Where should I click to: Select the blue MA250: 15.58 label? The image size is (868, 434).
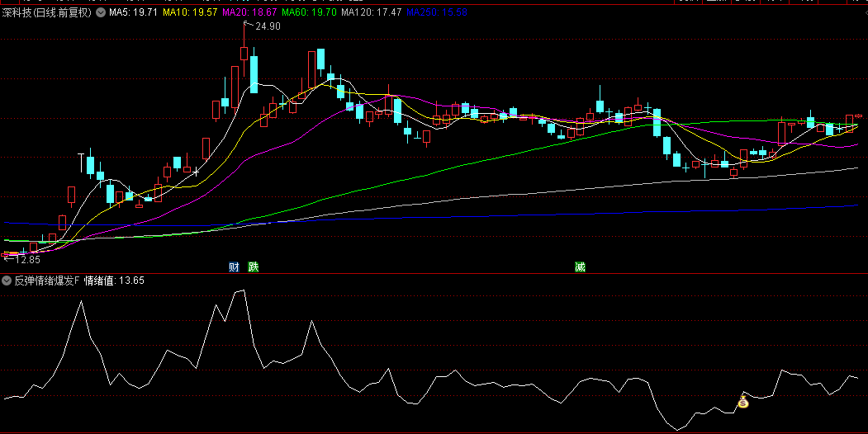point(437,12)
